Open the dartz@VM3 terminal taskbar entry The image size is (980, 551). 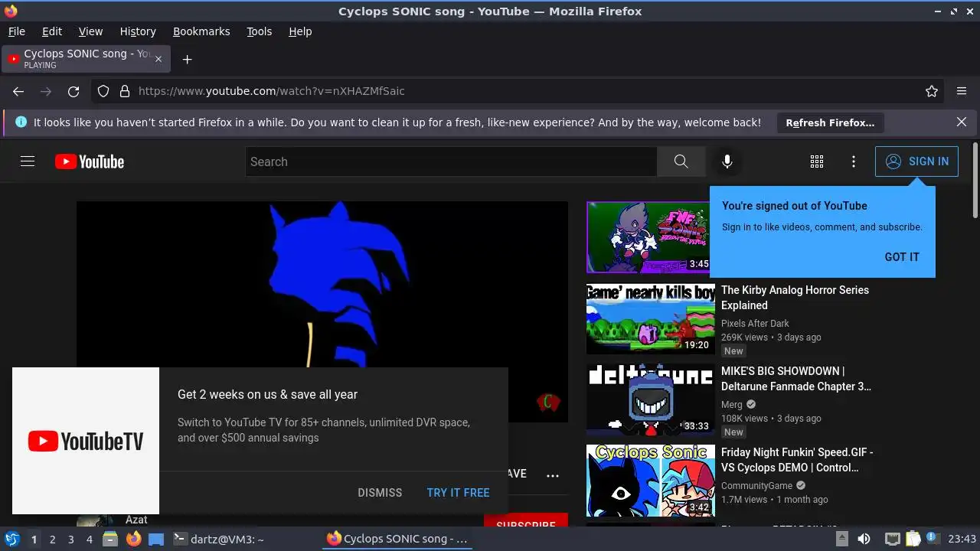(218, 539)
